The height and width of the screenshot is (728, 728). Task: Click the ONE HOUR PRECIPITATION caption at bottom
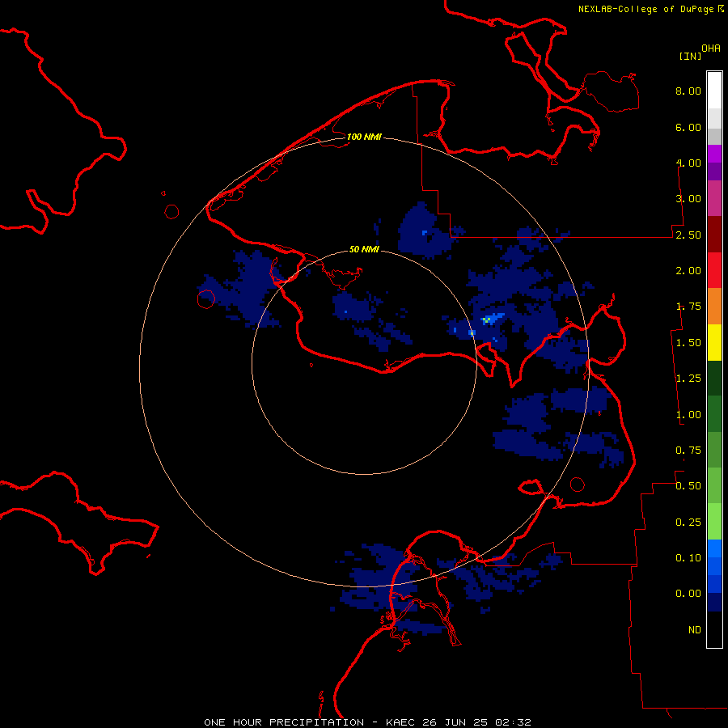(367, 722)
